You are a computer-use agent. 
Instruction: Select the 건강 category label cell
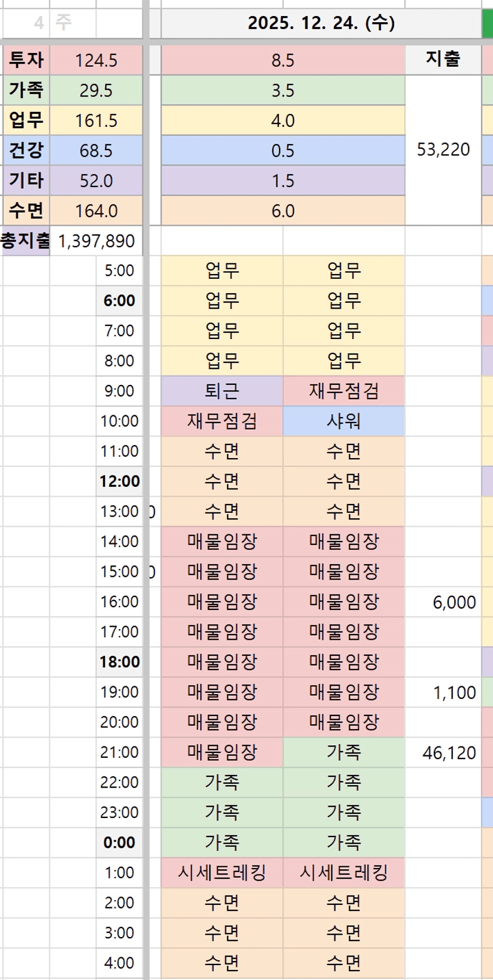(x=26, y=150)
